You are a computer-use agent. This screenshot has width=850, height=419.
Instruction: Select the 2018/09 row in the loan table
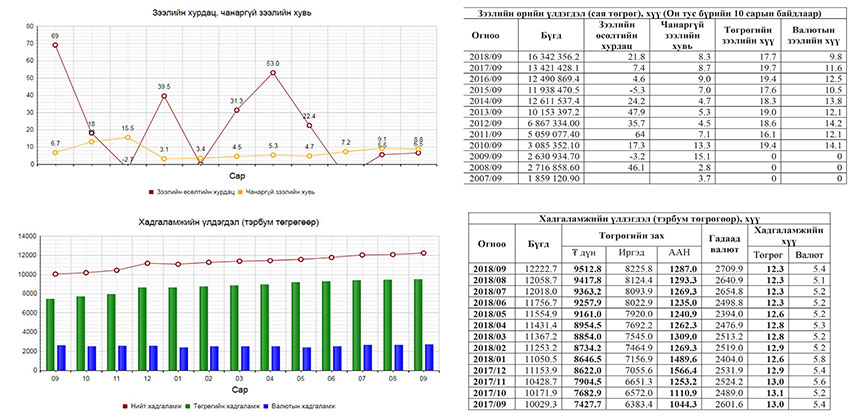point(479,59)
